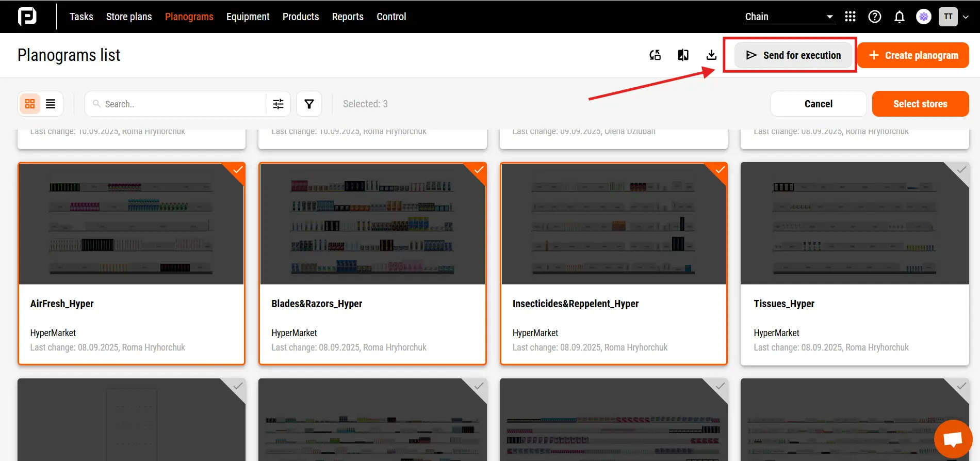Click the filter funnel icon
The height and width of the screenshot is (461, 980).
309,104
